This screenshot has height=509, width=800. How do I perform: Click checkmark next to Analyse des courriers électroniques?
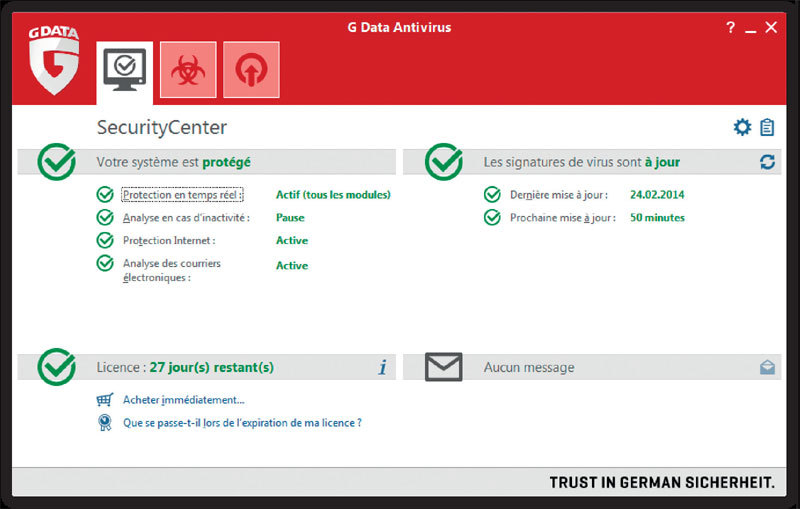pos(105,263)
